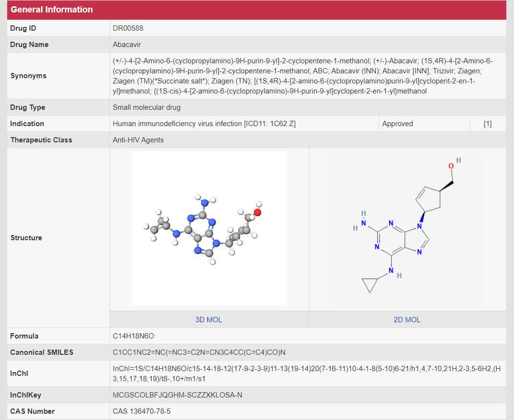
Task: Click the InChIKey value MCGSCOLBFJQGHM-SCZZXKLOSA-N
Action: point(178,395)
